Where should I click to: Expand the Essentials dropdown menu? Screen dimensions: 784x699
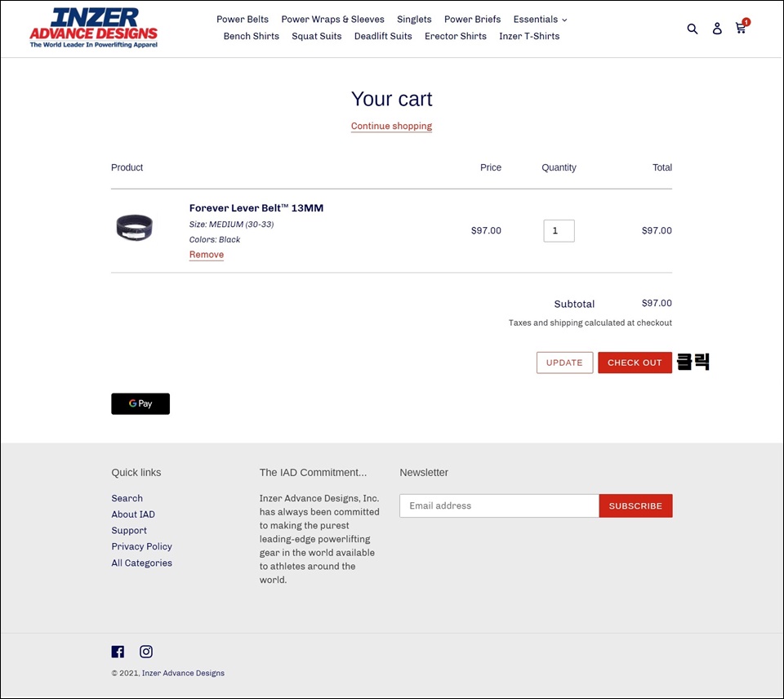tap(540, 20)
